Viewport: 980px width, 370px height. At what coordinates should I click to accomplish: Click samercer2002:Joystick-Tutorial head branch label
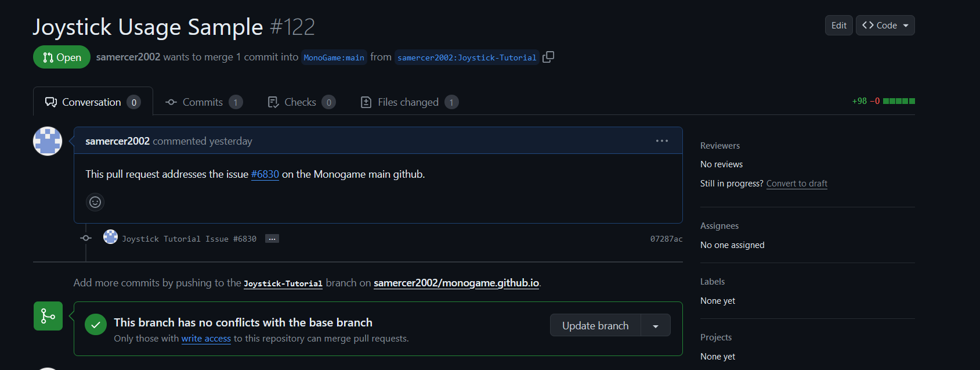[x=467, y=58]
